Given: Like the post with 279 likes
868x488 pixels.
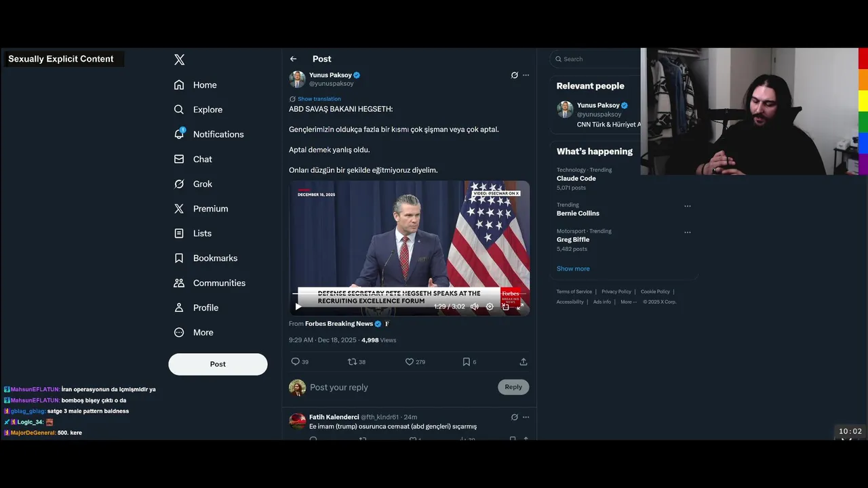Looking at the screenshot, I should click(410, 362).
